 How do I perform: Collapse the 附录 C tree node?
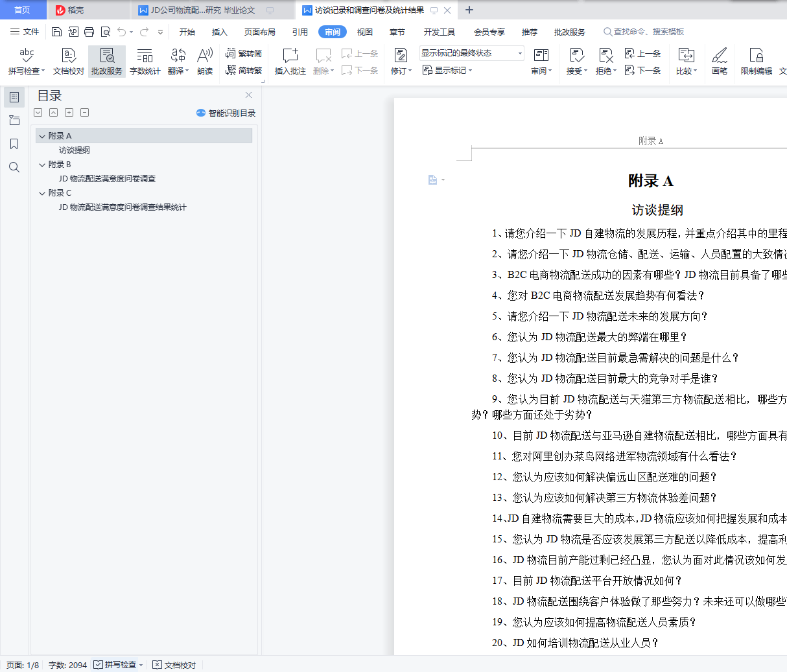click(42, 193)
